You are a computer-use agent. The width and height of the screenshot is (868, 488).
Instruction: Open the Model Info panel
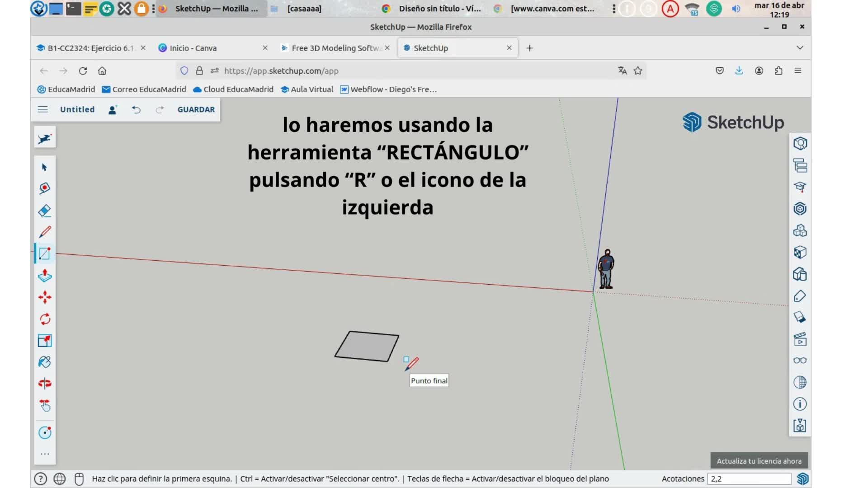pyautogui.click(x=800, y=404)
